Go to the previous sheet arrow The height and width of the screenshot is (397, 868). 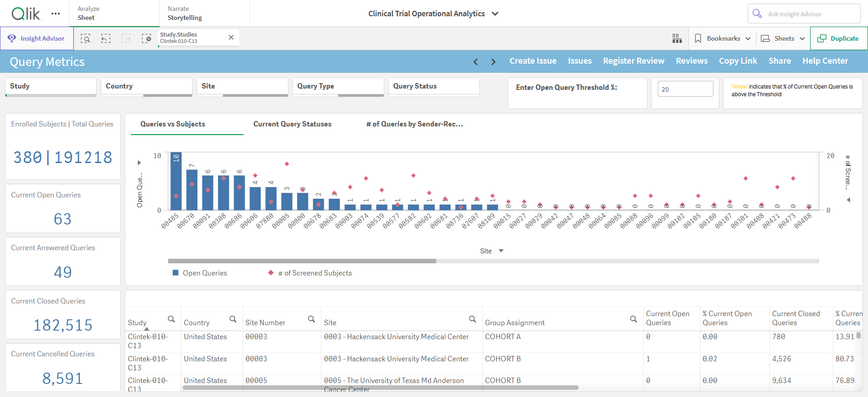(x=476, y=62)
